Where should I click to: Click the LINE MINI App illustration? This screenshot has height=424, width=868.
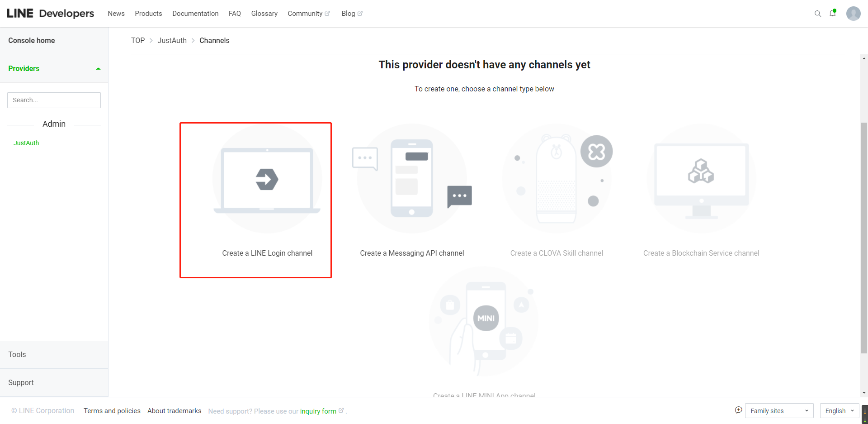(484, 321)
